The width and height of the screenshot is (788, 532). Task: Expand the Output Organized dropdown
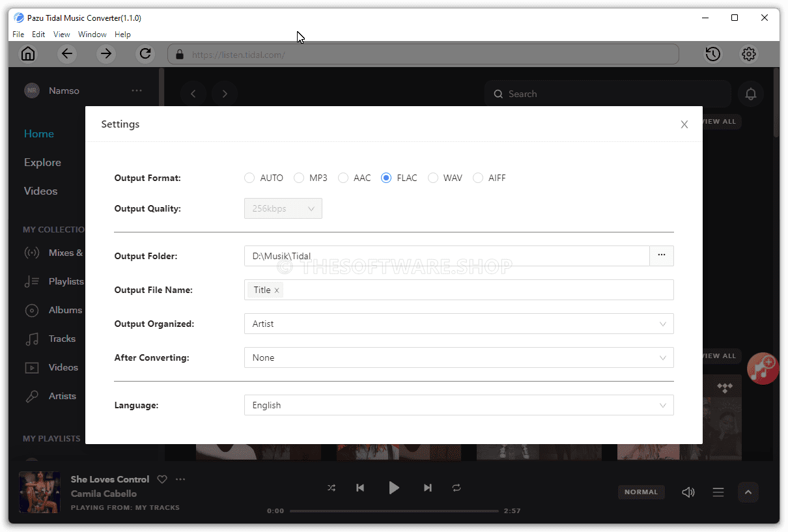[x=459, y=324]
